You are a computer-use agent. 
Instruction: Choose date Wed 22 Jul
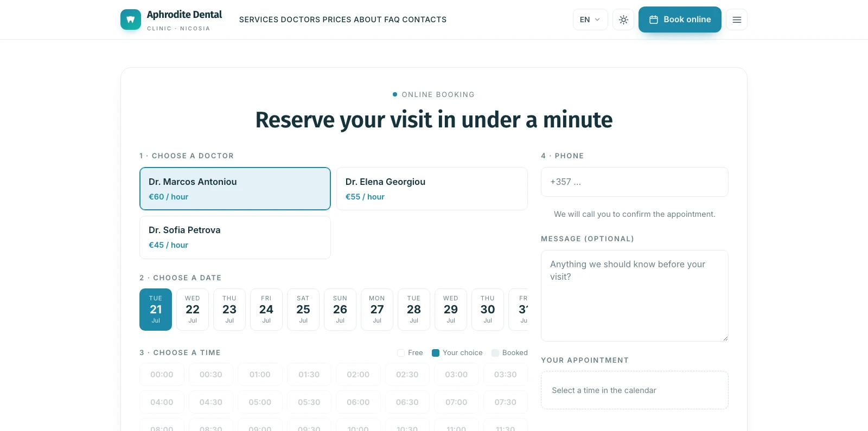pos(193,310)
